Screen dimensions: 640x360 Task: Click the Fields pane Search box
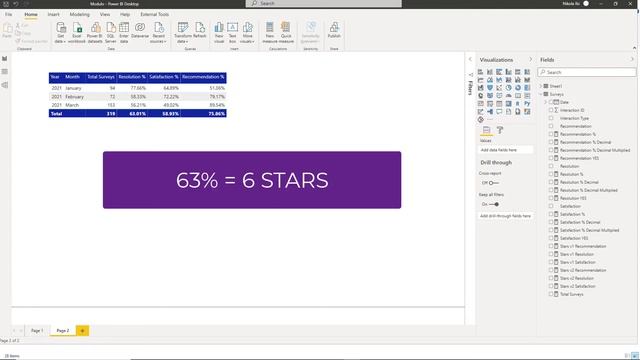(x=587, y=72)
